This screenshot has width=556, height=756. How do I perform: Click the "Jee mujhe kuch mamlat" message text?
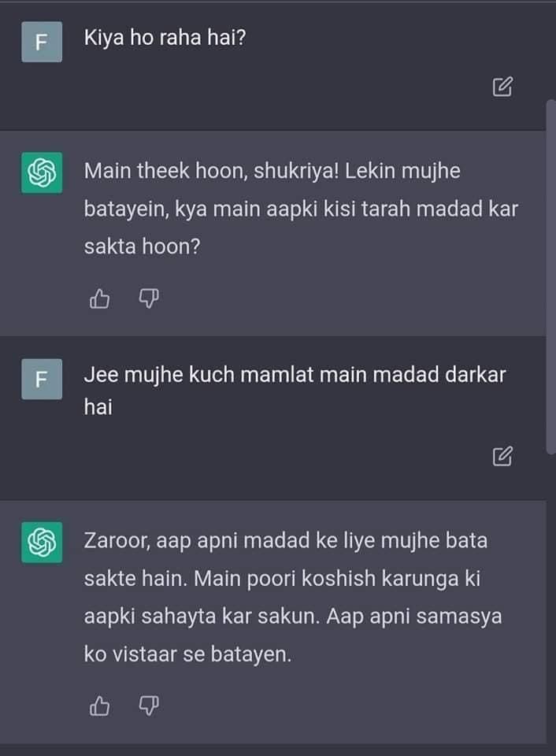coord(295,391)
